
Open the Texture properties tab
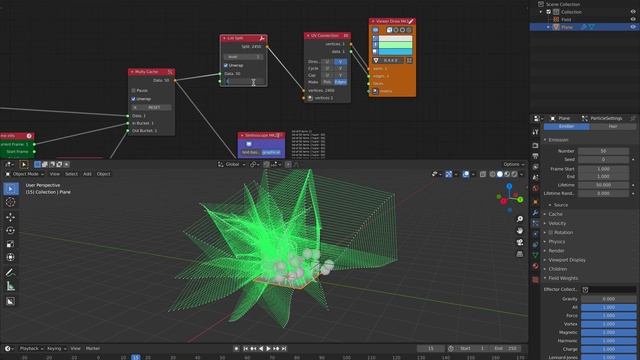click(536, 280)
